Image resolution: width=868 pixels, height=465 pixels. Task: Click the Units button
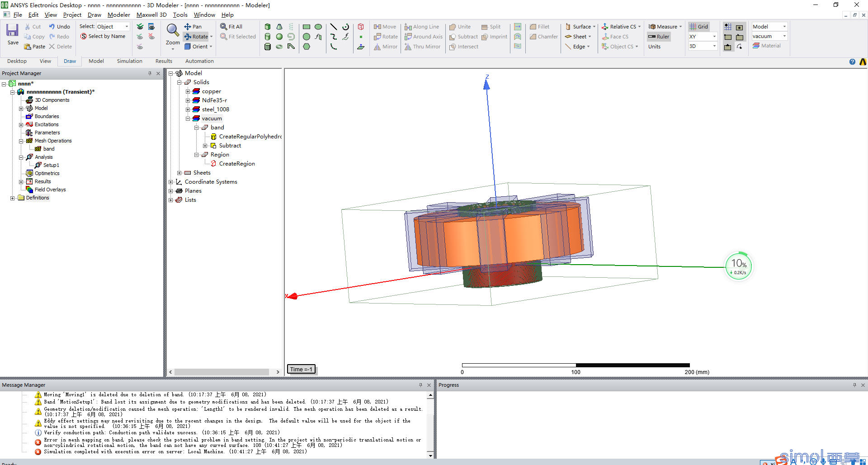[654, 47]
